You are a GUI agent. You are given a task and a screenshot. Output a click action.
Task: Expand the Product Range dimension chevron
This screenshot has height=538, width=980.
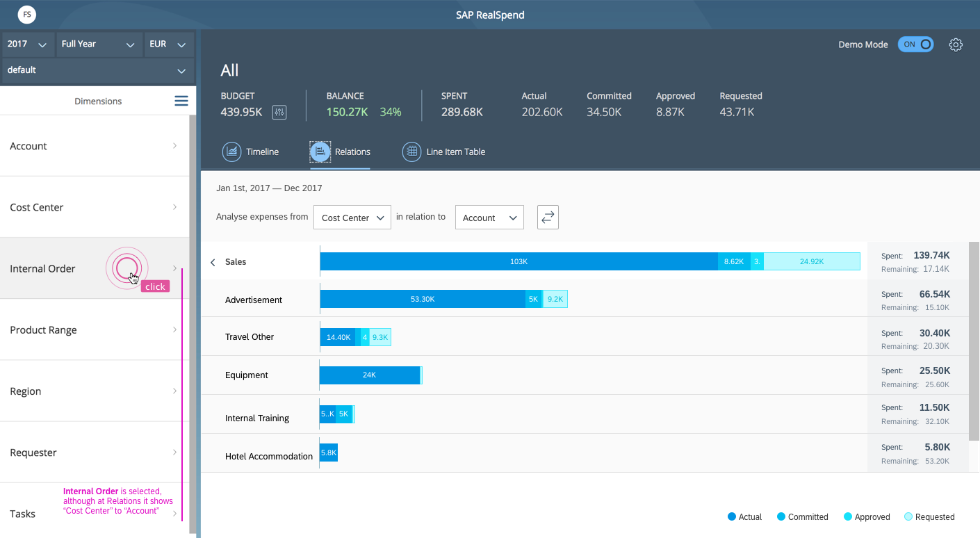(174, 329)
